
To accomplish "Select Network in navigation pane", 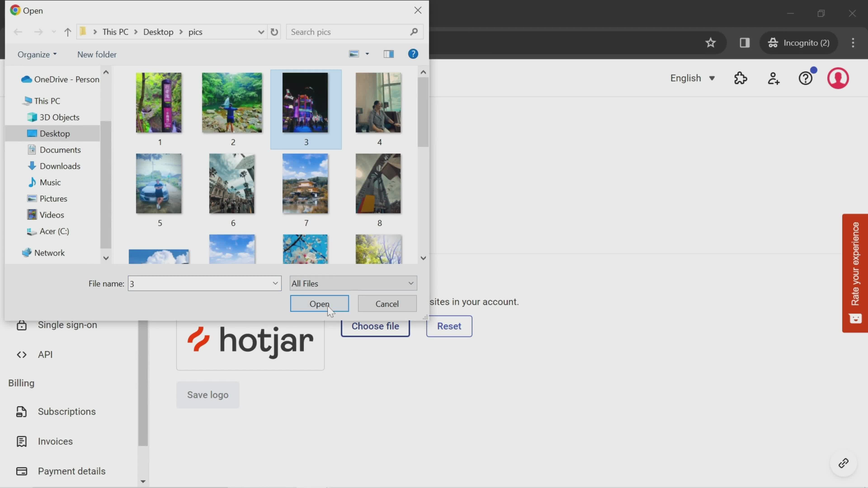I will pos(43,253).
